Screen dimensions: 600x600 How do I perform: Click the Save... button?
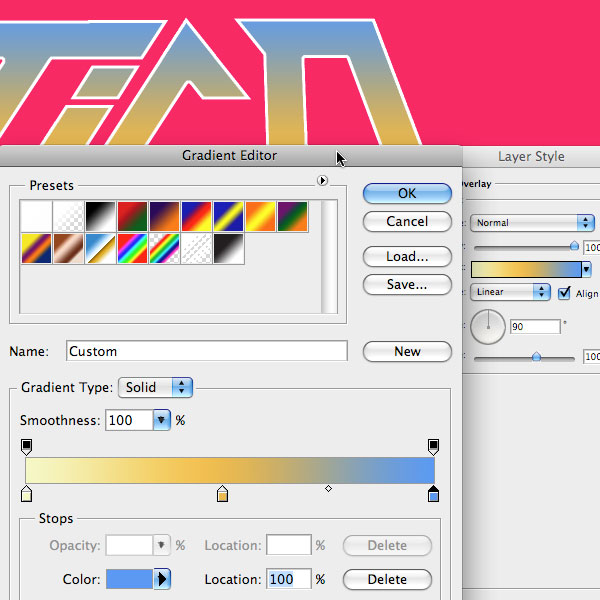tap(407, 285)
